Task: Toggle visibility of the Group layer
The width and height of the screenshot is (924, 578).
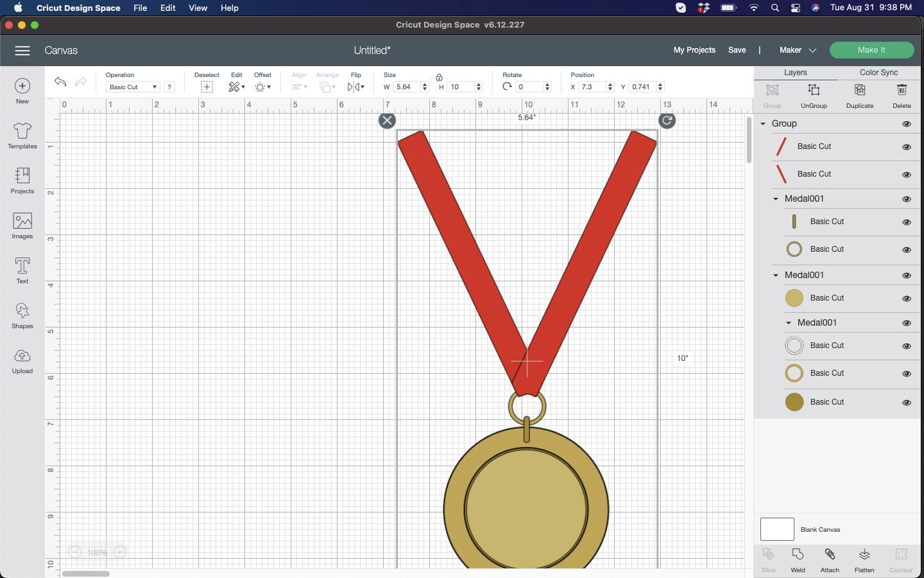Action: pos(907,123)
